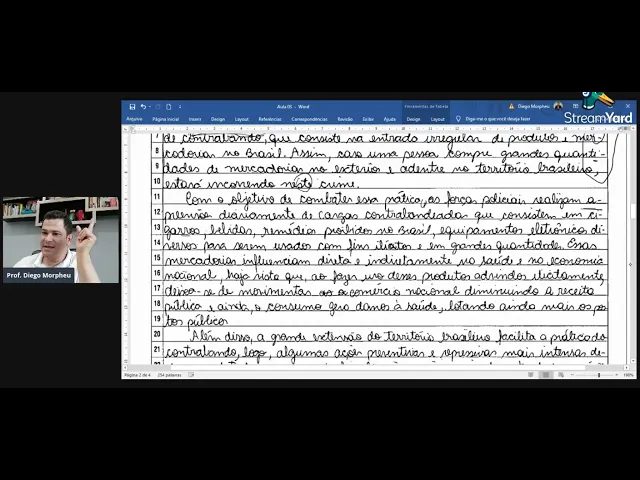The width and height of the screenshot is (640, 480).
Task: Open the Undo history dropdown arrow
Action: [150, 107]
